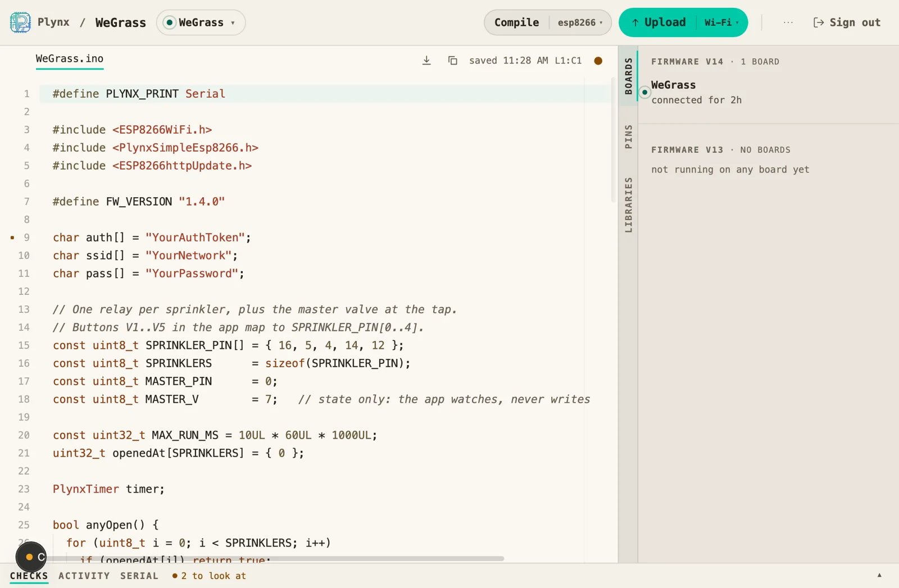This screenshot has height=588, width=899.
Task: Click the openedAt array declaration line
Action: click(178, 453)
